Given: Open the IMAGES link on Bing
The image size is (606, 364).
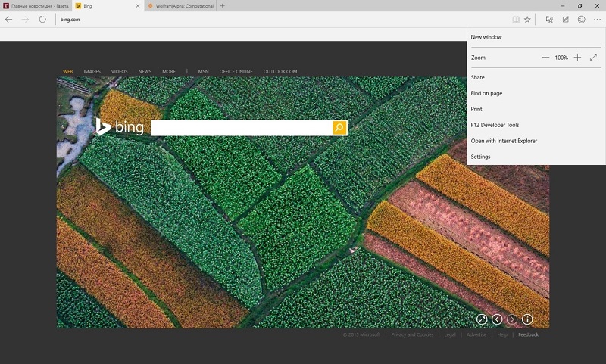Looking at the screenshot, I should pyautogui.click(x=92, y=72).
